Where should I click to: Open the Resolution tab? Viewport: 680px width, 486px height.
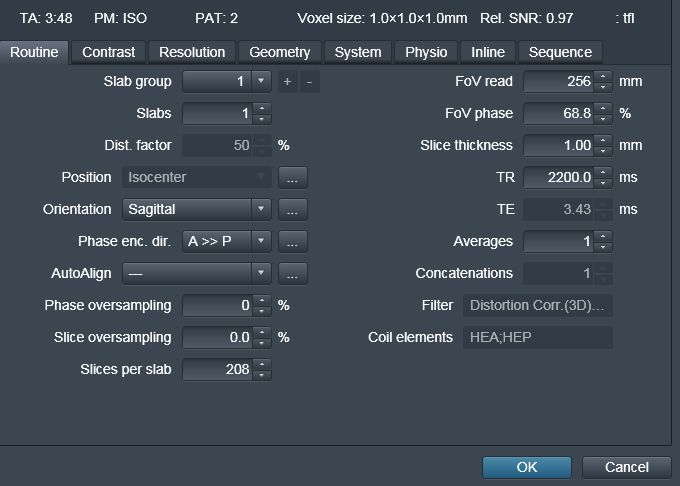192,52
